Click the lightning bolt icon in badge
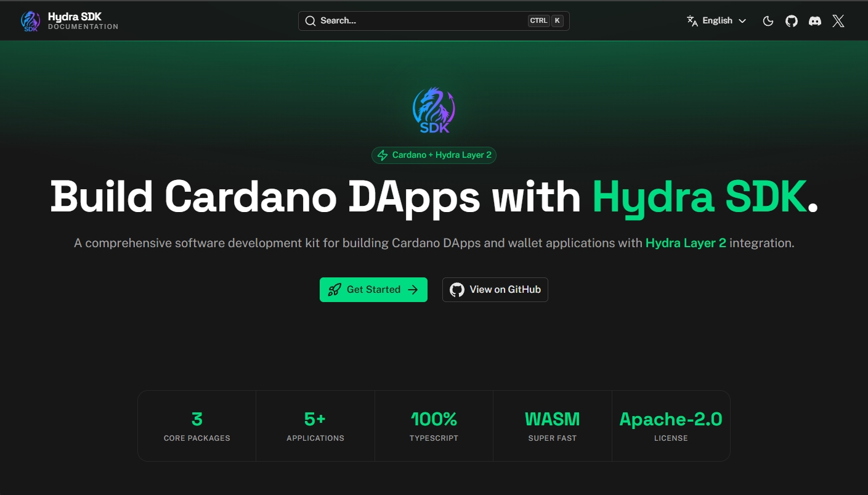This screenshot has width=868, height=495. click(x=383, y=155)
